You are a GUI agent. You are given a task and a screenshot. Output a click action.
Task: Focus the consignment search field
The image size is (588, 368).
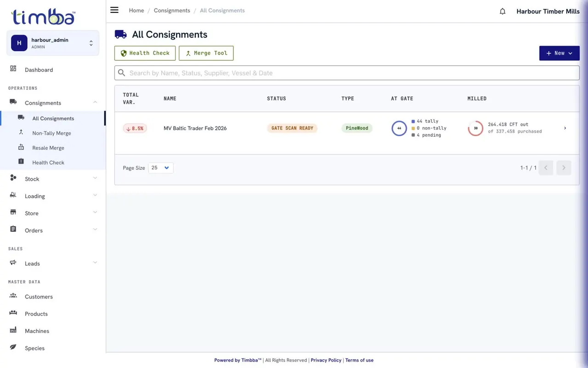click(x=347, y=73)
